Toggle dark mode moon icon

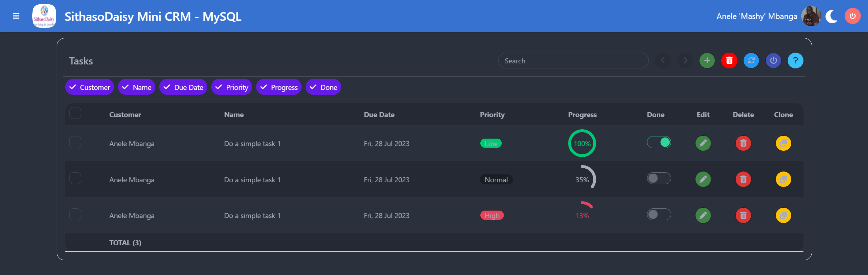point(831,16)
